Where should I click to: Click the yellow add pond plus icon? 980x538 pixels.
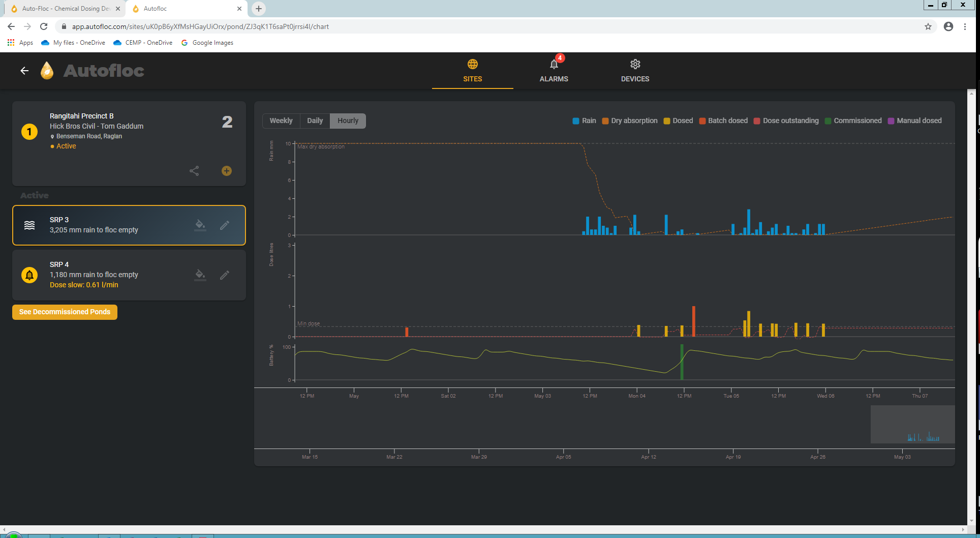pos(227,171)
